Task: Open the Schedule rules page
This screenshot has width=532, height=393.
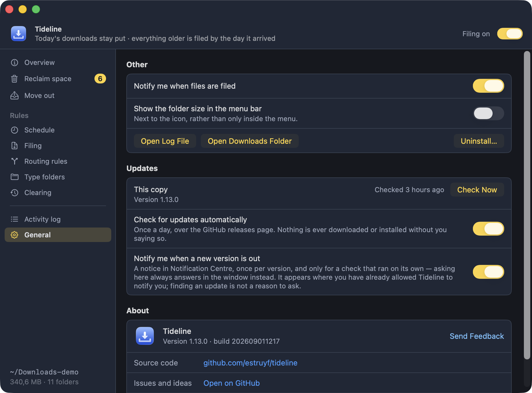Action: [x=58, y=130]
